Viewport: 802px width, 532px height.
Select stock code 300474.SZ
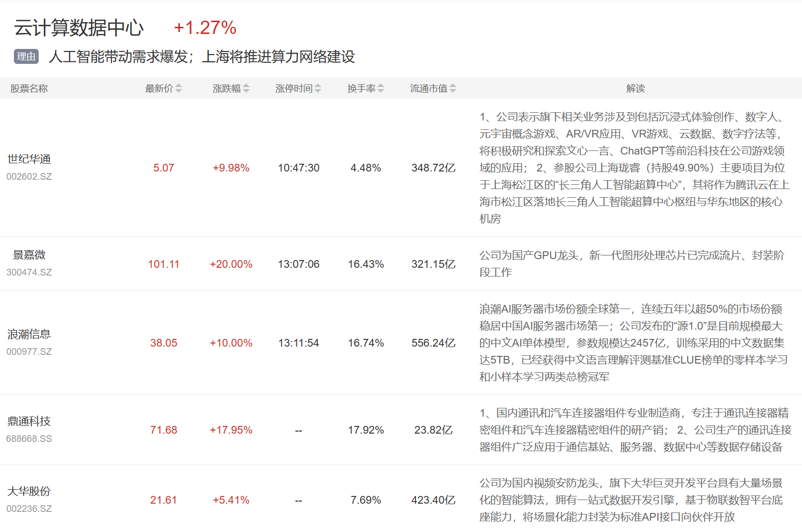tap(29, 272)
